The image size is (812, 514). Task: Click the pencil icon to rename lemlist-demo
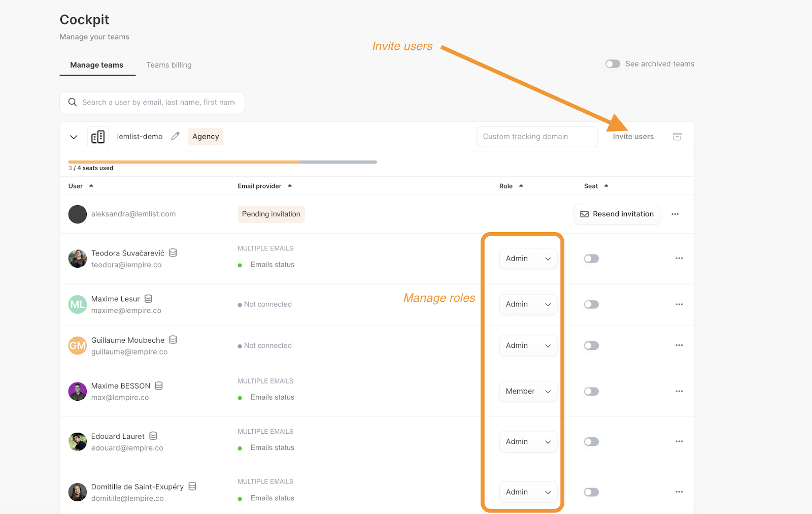pos(175,136)
